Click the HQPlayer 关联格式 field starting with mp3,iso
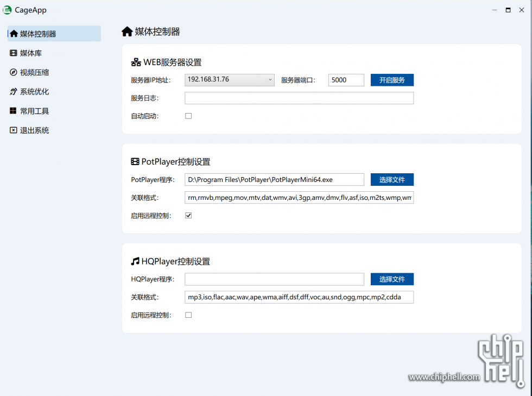532x396 pixels. (299, 297)
